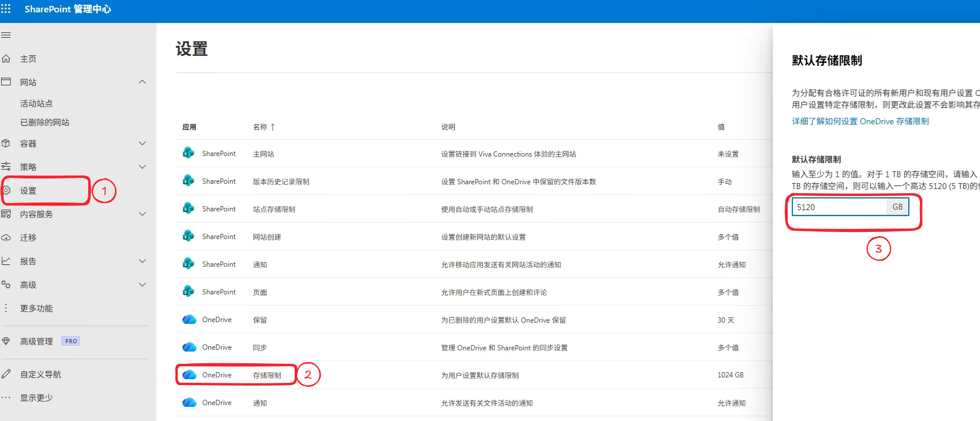Collapse navigation with the hamburger icon
Image resolution: width=980 pixels, height=421 pixels.
6,35
